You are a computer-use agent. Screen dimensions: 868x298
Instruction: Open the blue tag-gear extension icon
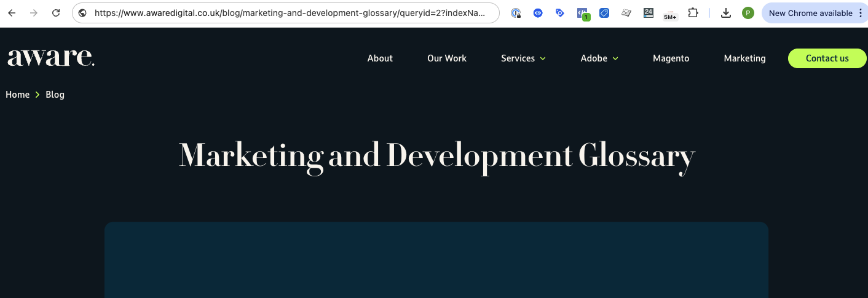tap(560, 13)
